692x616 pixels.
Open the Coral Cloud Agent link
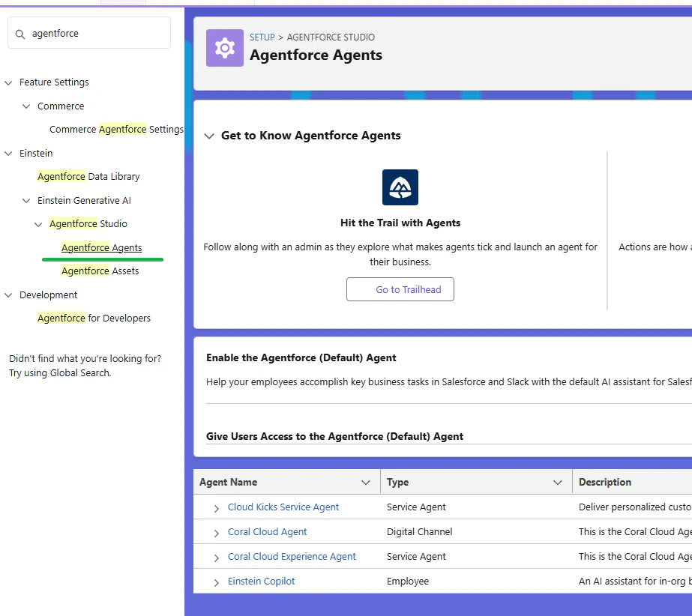click(x=267, y=532)
